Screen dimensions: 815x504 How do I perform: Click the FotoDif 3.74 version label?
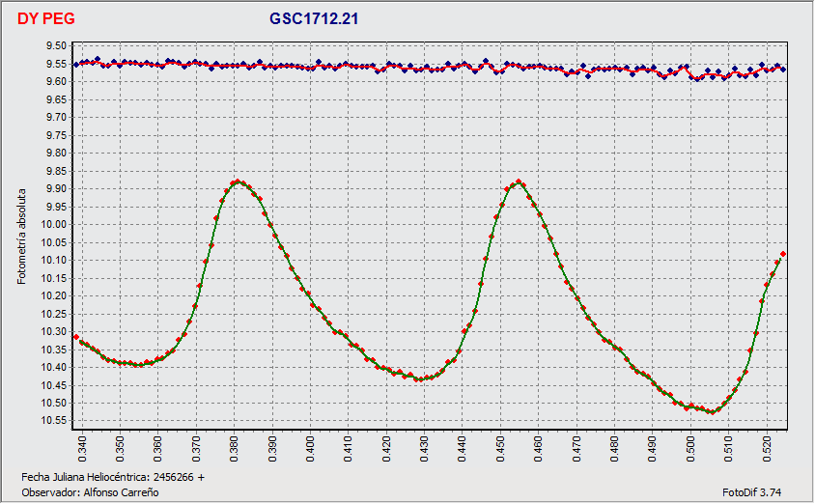(759, 492)
